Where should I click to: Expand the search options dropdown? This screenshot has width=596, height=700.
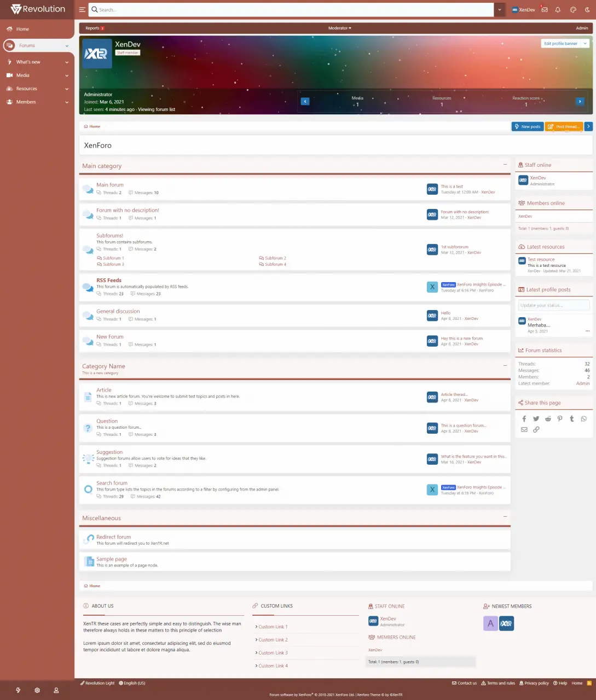(499, 10)
